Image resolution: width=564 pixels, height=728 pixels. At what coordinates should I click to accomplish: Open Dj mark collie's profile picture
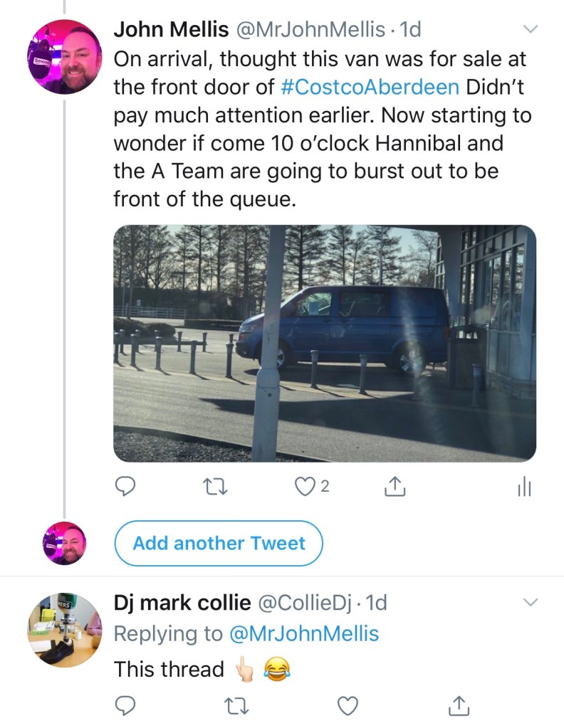[x=63, y=630]
